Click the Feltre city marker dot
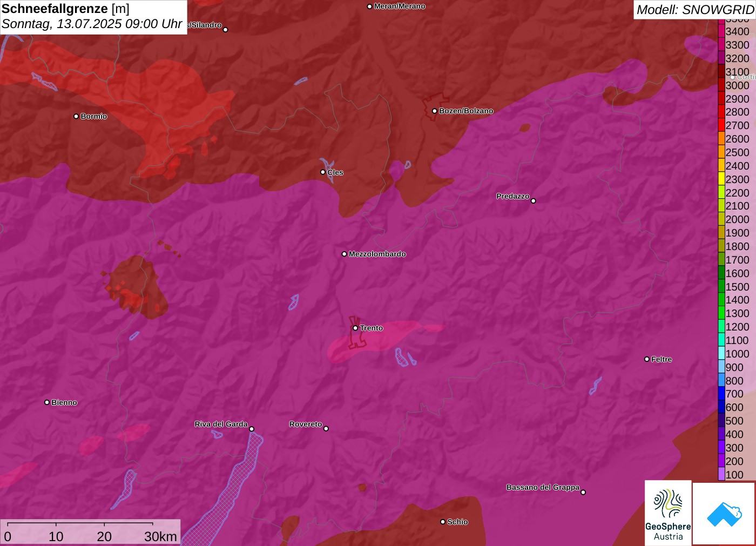The image size is (756, 546). 647,359
